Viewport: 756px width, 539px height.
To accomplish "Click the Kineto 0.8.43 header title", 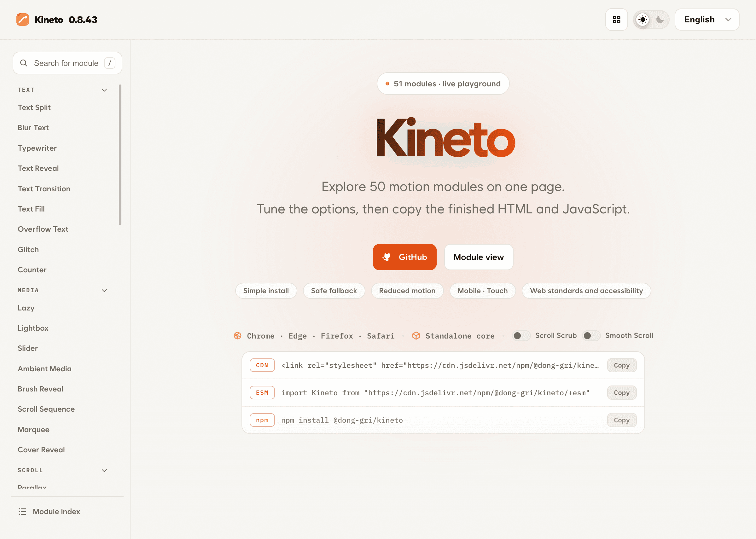I will coord(66,20).
